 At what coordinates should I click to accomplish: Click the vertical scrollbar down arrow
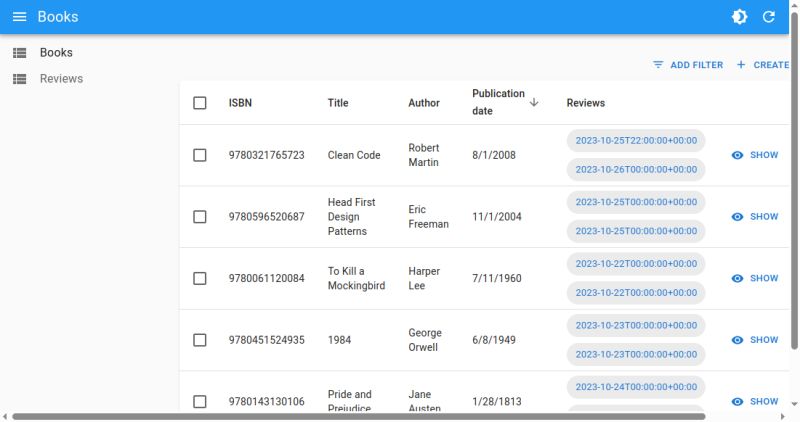tap(794, 405)
